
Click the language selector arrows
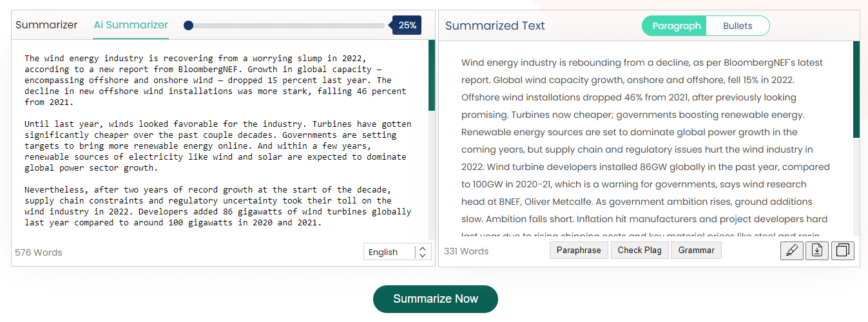422,252
